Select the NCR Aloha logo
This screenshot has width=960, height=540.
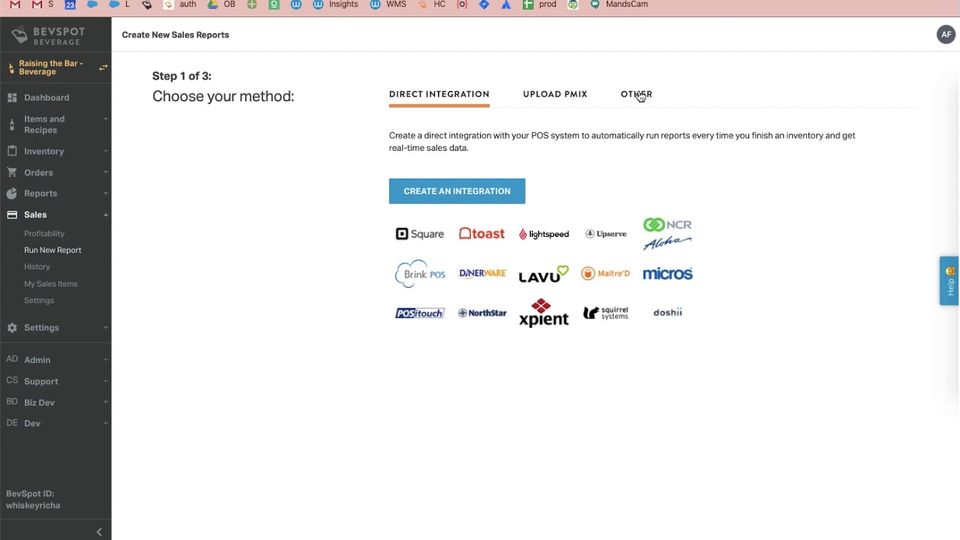pyautogui.click(x=667, y=234)
